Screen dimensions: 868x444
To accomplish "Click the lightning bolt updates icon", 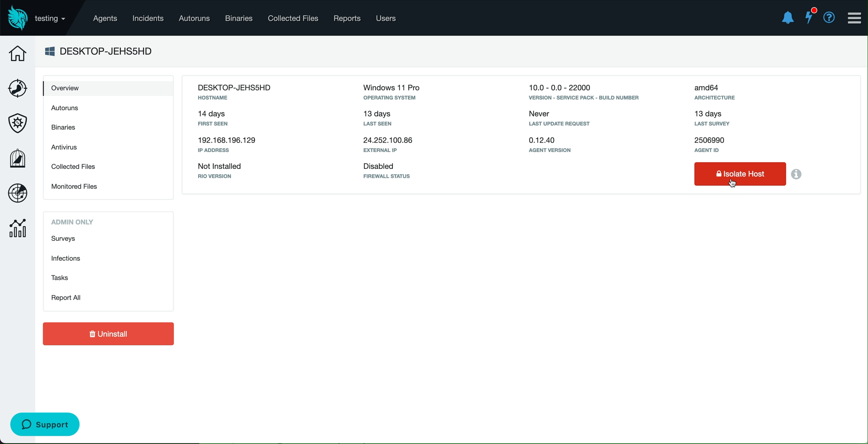I will pos(809,17).
